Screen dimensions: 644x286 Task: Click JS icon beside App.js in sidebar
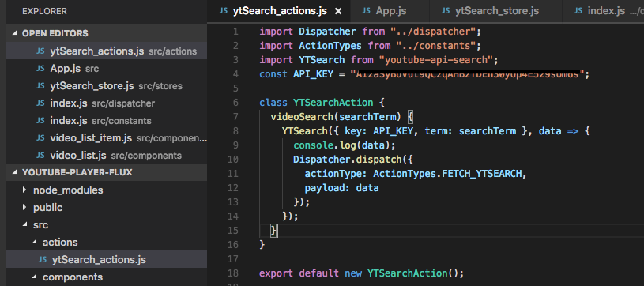[x=40, y=69]
